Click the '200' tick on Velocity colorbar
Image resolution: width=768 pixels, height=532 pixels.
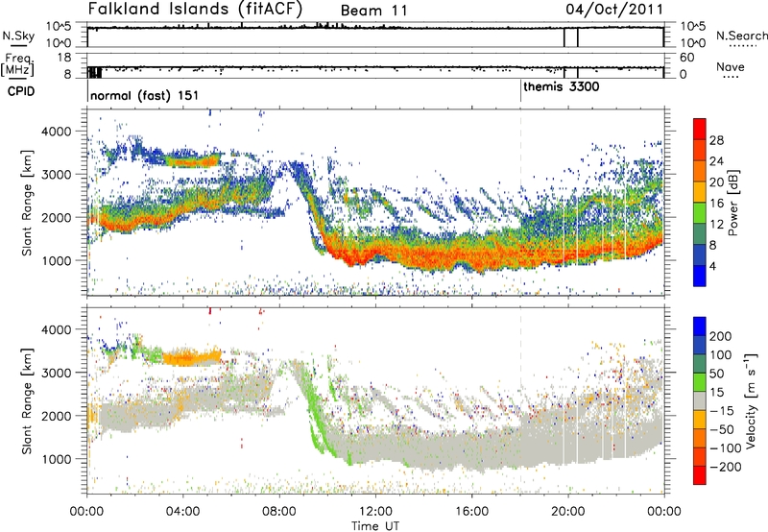click(x=721, y=336)
